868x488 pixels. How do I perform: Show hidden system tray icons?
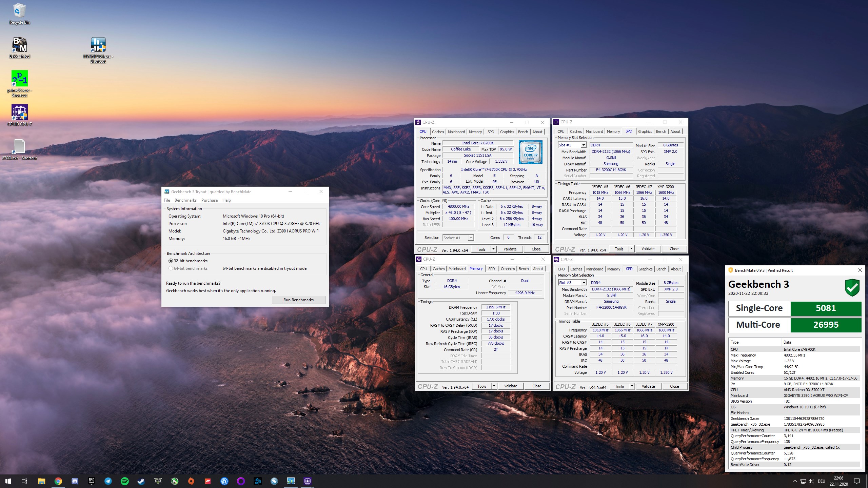[795, 481]
